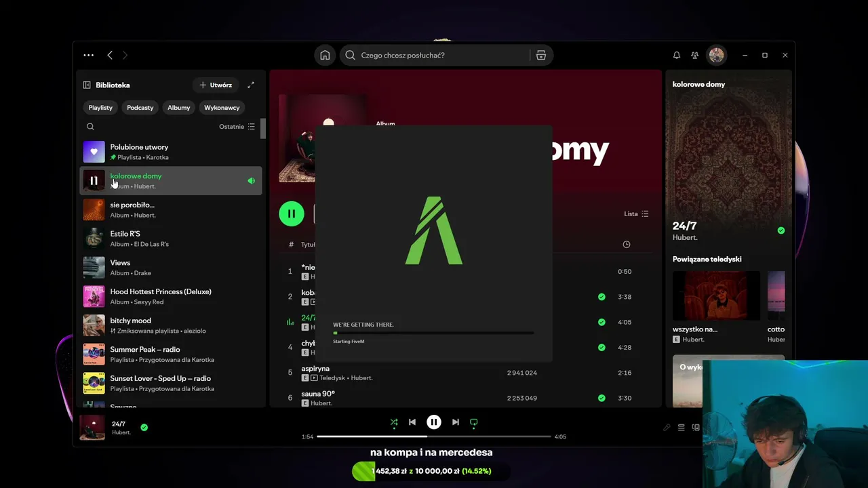Screen dimensions: 868x488
Task: Filter library by Albumy
Action: [179, 108]
